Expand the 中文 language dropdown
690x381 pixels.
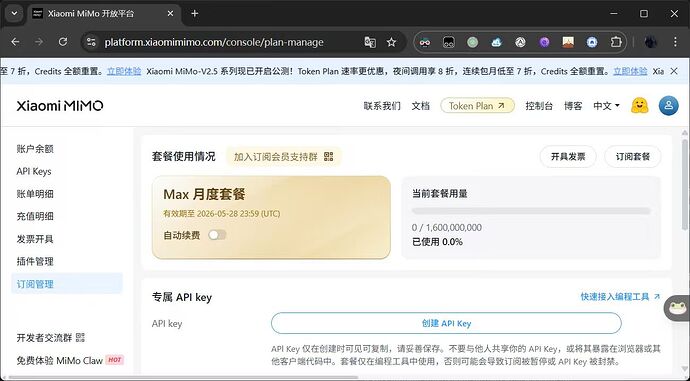point(606,106)
